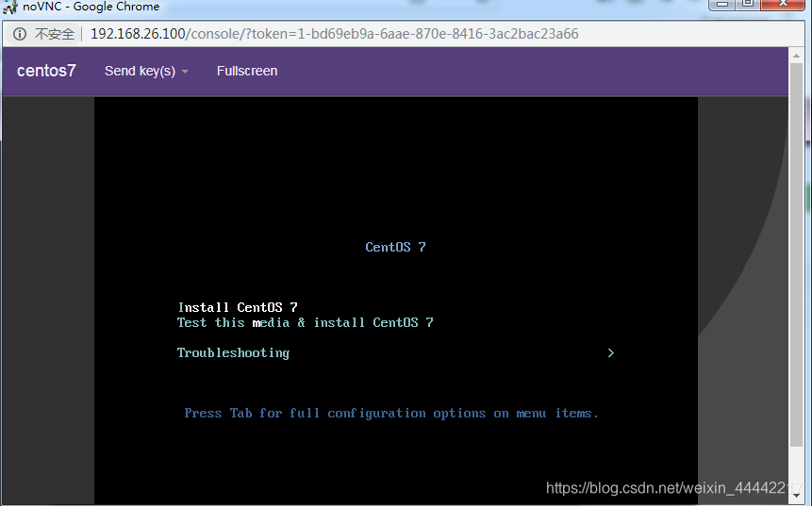The image size is (812, 506).
Task: Click the site info icon in address bar
Action: pyautogui.click(x=20, y=34)
